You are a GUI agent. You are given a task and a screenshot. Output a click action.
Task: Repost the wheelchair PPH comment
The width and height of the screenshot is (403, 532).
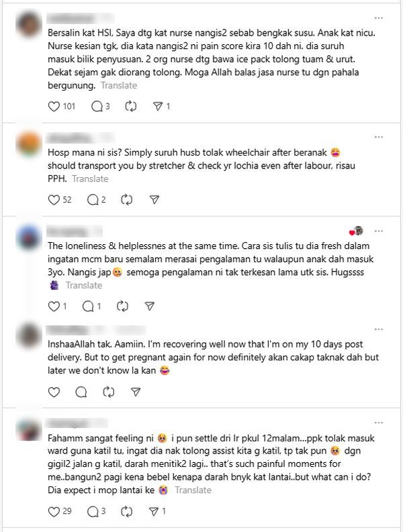pos(126,200)
